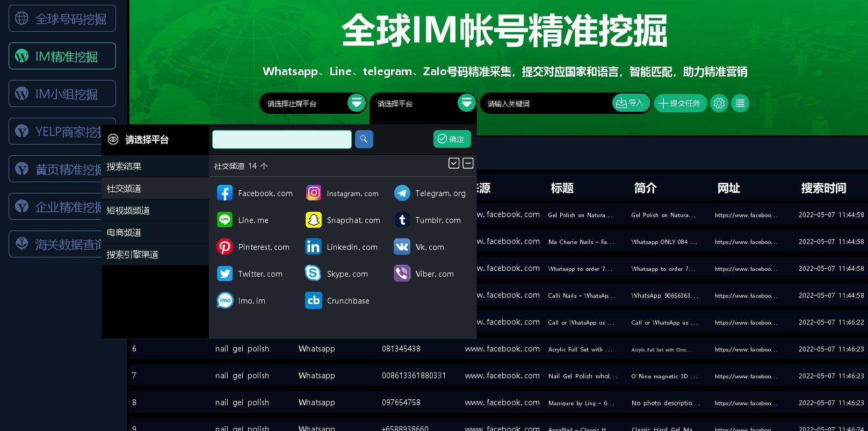Click the icon of YELP商家挖掘
The image size is (868, 431).
point(22,131)
